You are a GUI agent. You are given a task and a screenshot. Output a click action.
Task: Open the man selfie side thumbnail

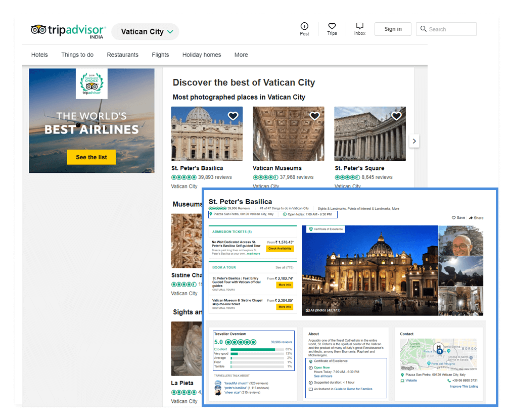click(460, 241)
